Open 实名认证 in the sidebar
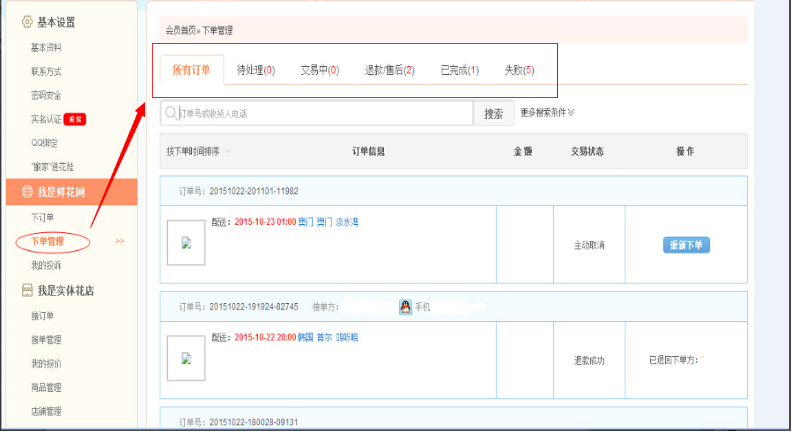Viewport: 792px width, 432px height. (46, 119)
